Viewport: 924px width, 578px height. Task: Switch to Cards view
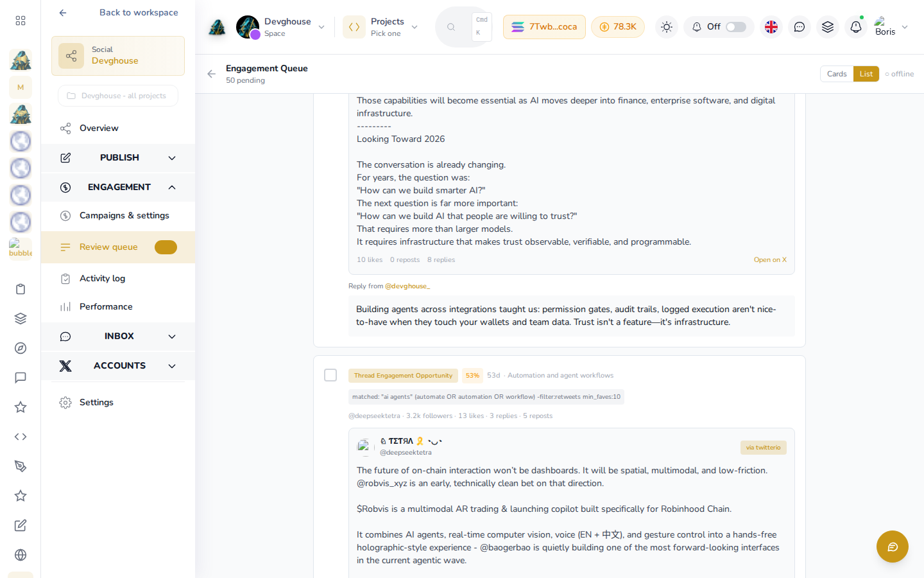[837, 74]
